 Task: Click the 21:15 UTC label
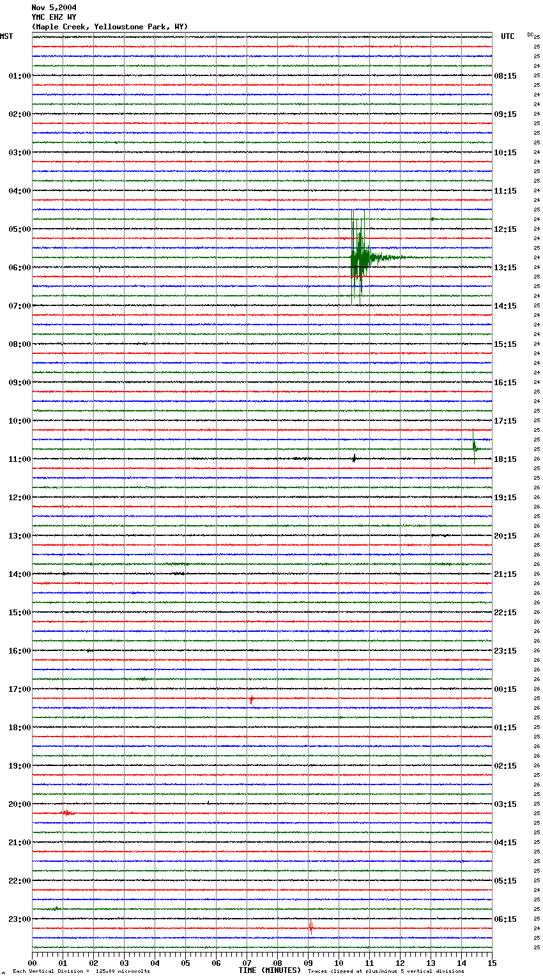coord(505,574)
